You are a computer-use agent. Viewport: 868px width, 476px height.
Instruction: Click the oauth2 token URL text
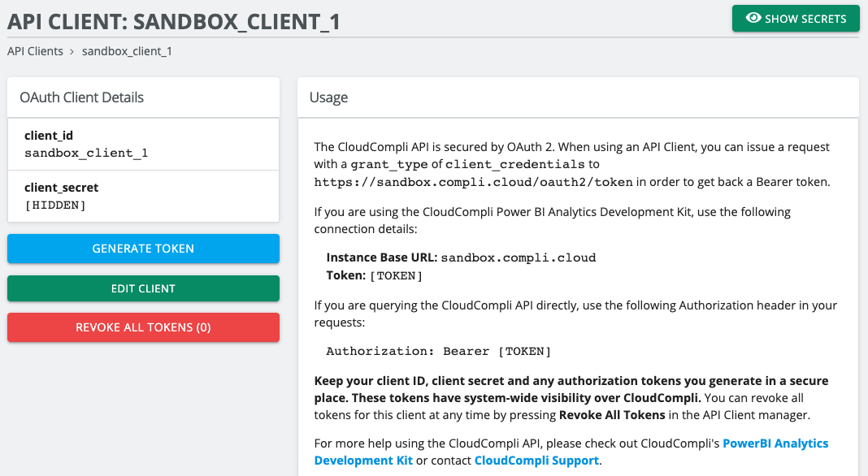pos(473,182)
